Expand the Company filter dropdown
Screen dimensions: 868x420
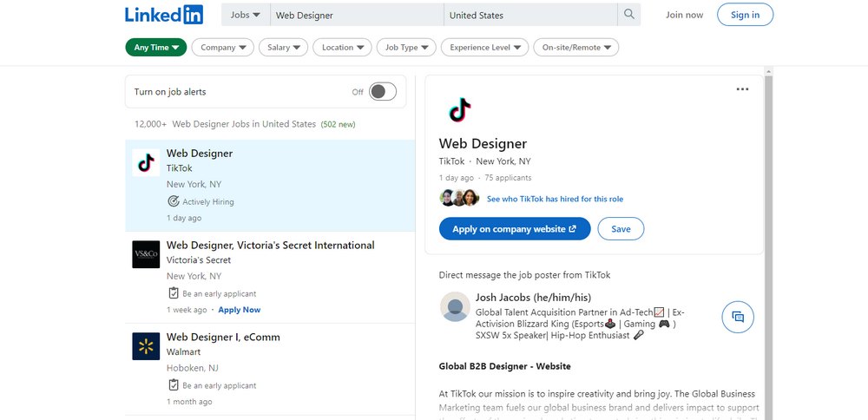[x=223, y=48]
